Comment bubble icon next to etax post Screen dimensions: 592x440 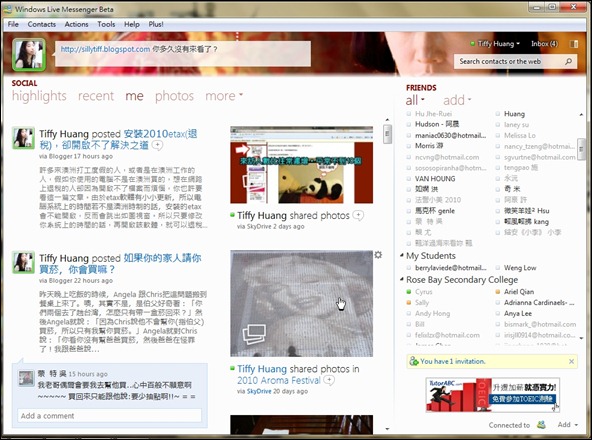[157, 145]
